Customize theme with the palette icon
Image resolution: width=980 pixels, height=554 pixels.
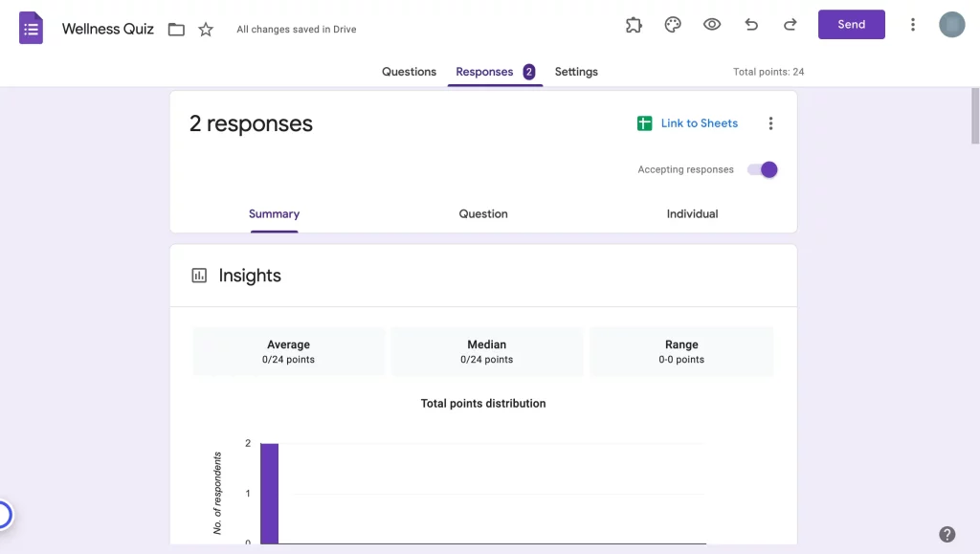(673, 24)
